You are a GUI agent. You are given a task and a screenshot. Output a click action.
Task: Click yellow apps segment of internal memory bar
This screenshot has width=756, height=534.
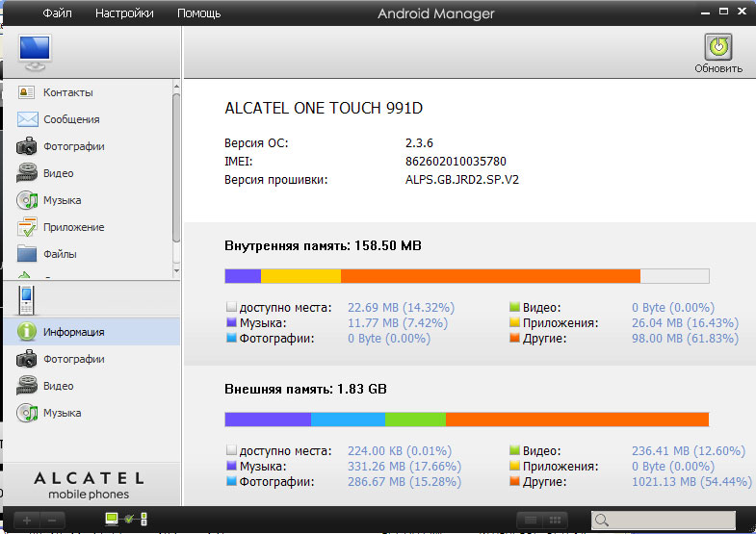(x=300, y=276)
